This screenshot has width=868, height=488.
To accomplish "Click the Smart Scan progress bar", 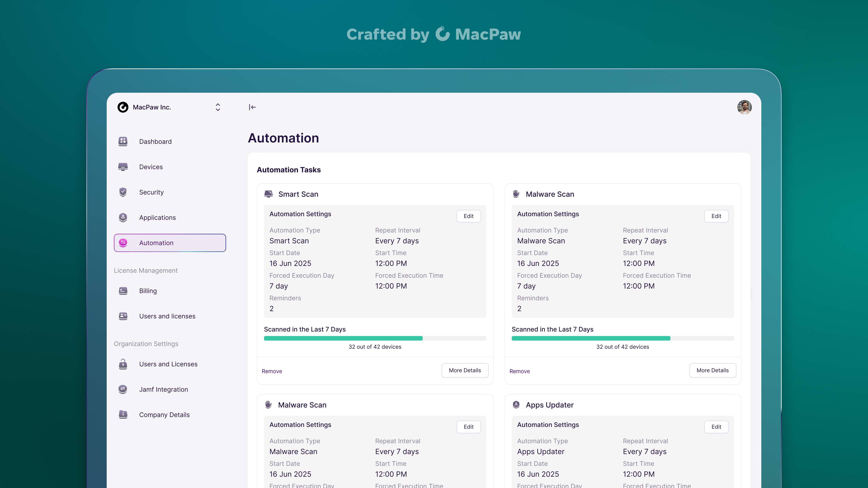I will tap(375, 338).
